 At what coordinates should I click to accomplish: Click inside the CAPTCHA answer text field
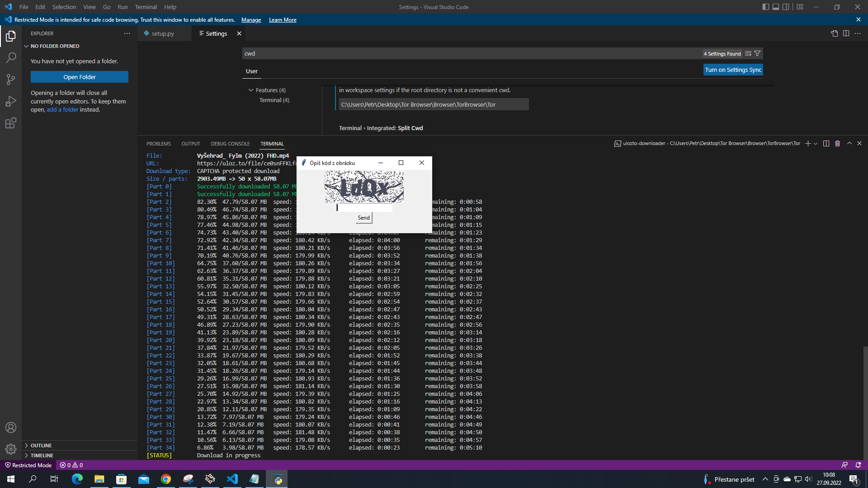(x=364, y=207)
